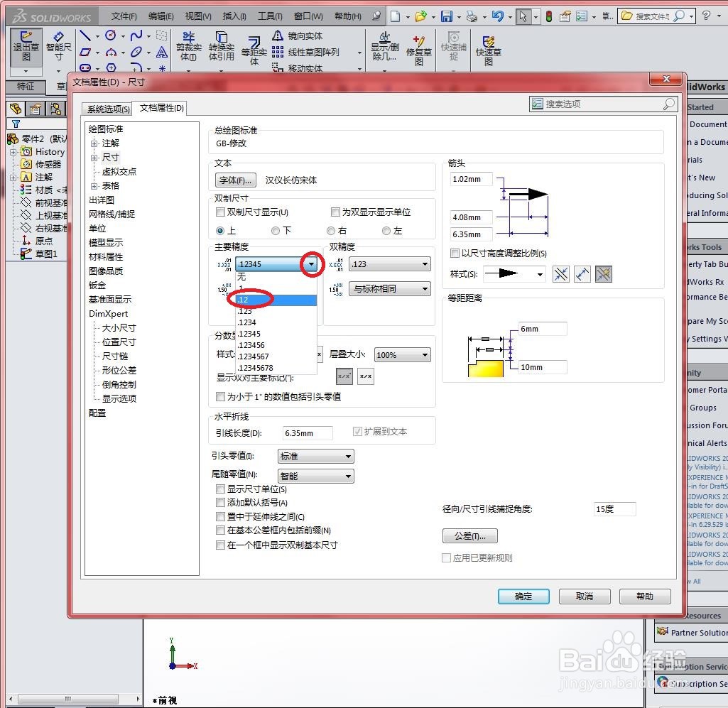Viewport: 728px width, 708px height.
Task: Check 显示尺寸单位 checkbox
Action: click(221, 489)
